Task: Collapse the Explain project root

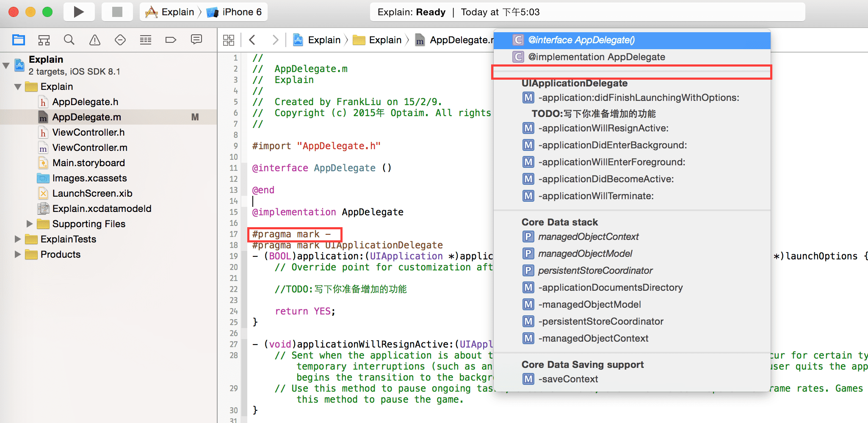Action: [x=6, y=65]
